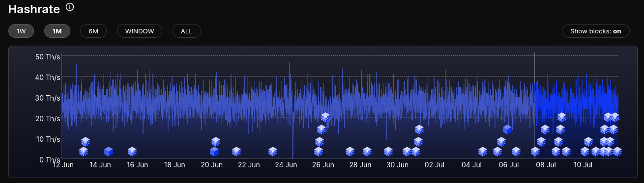Select the 10 Th/s level block near 01 Jul

pos(418,142)
